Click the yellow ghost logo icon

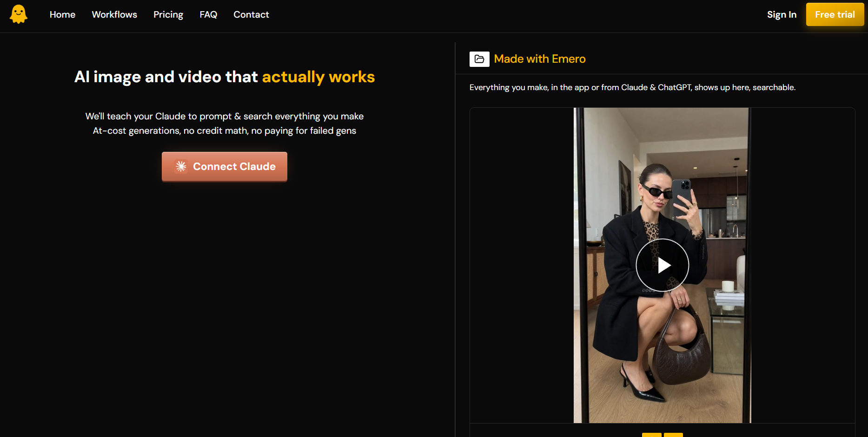[19, 14]
